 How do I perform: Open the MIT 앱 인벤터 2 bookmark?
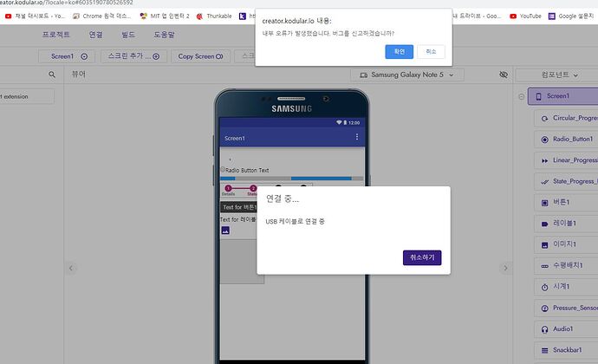click(165, 16)
